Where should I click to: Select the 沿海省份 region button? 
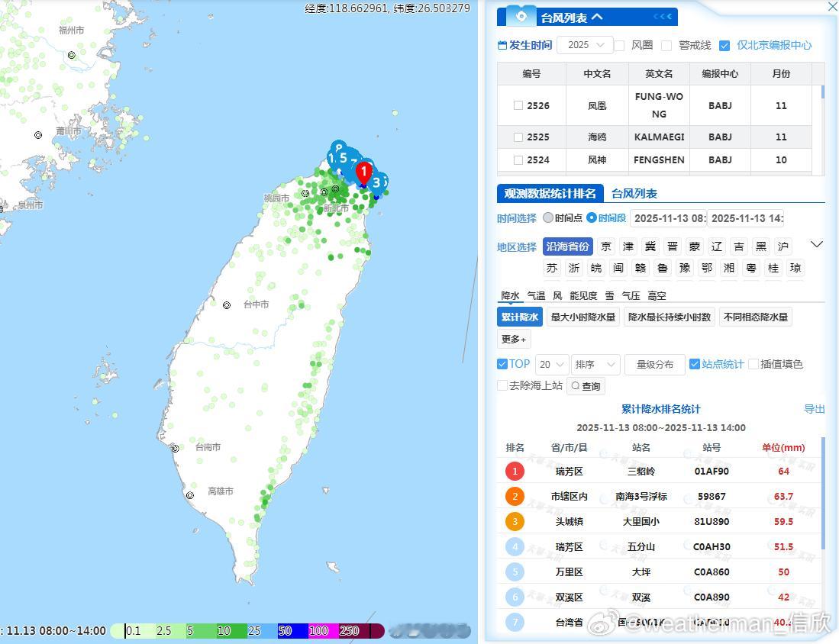click(567, 246)
